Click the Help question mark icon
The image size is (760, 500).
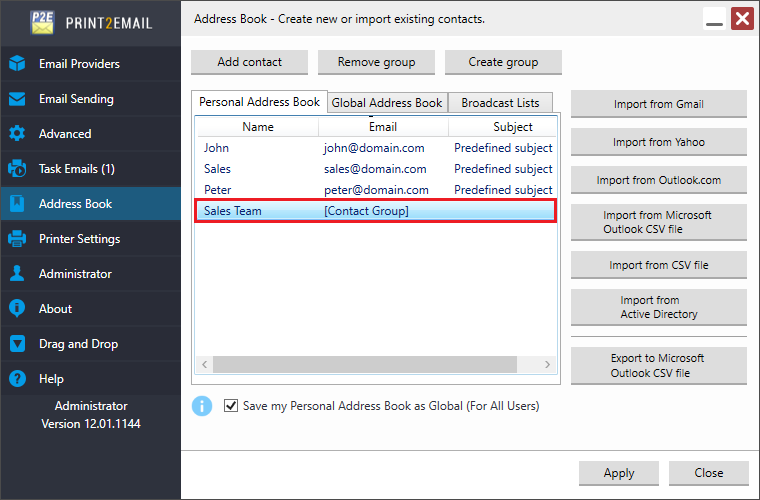click(17, 378)
